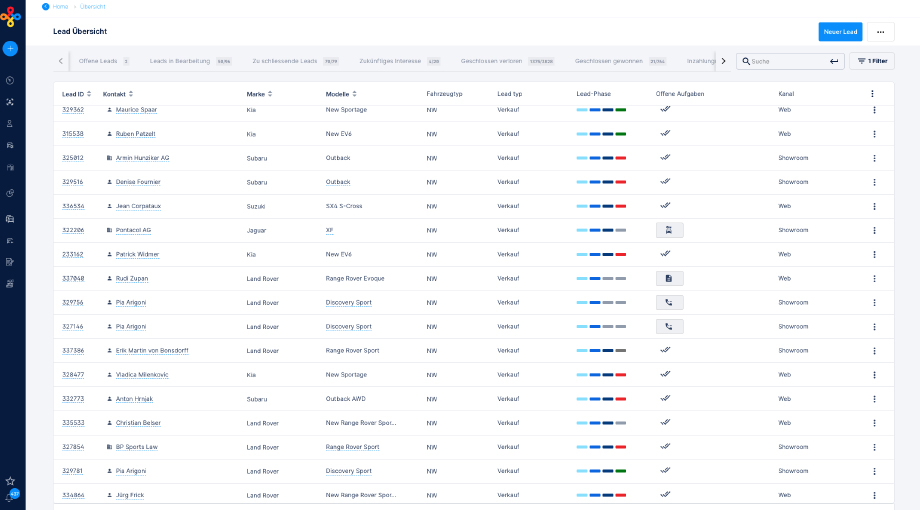This screenshot has height=510, width=920.
Task: Open row menu for Erik Martin von Bonsdorff
Action: coord(874,351)
